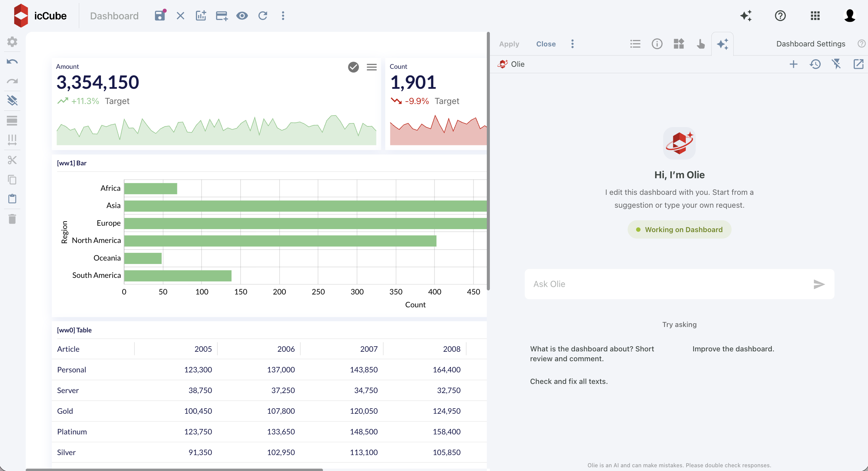Click the undo arrow

[x=12, y=62]
